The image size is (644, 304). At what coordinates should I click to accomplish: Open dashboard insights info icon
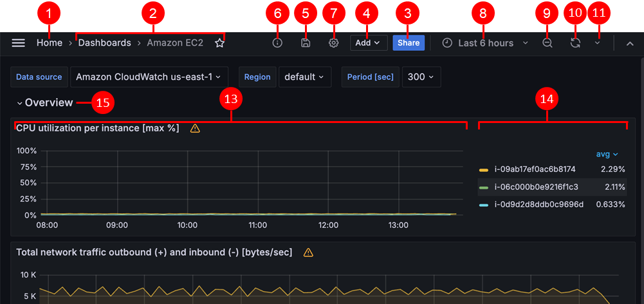pyautogui.click(x=278, y=43)
